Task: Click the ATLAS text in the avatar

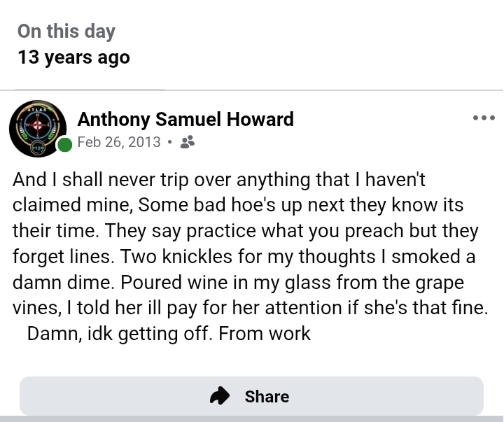Action: tap(36, 110)
